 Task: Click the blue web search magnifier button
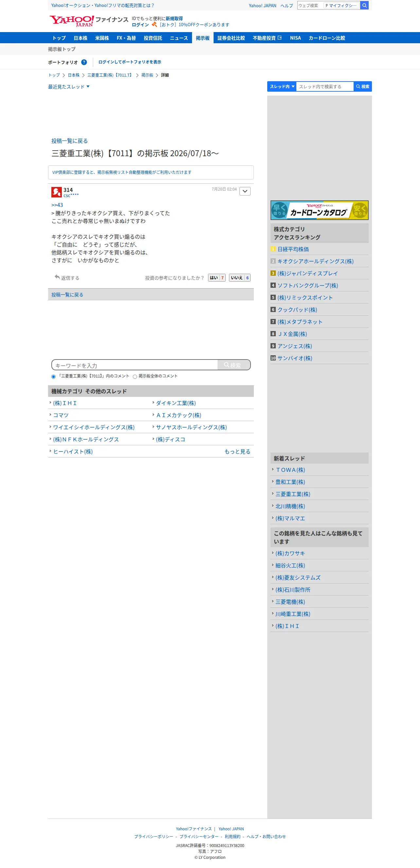pyautogui.click(x=364, y=5)
